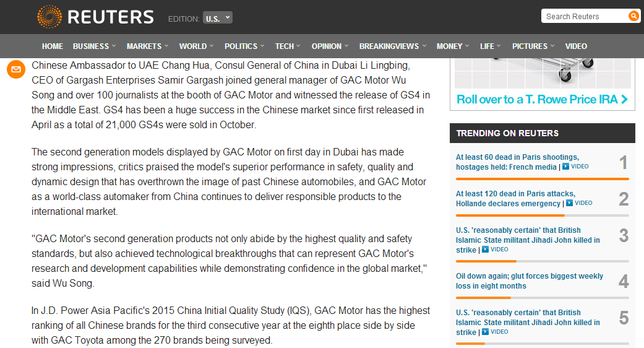The image size is (644, 348).
Task: Expand the Opinion menu arrow
Action: [x=346, y=46]
